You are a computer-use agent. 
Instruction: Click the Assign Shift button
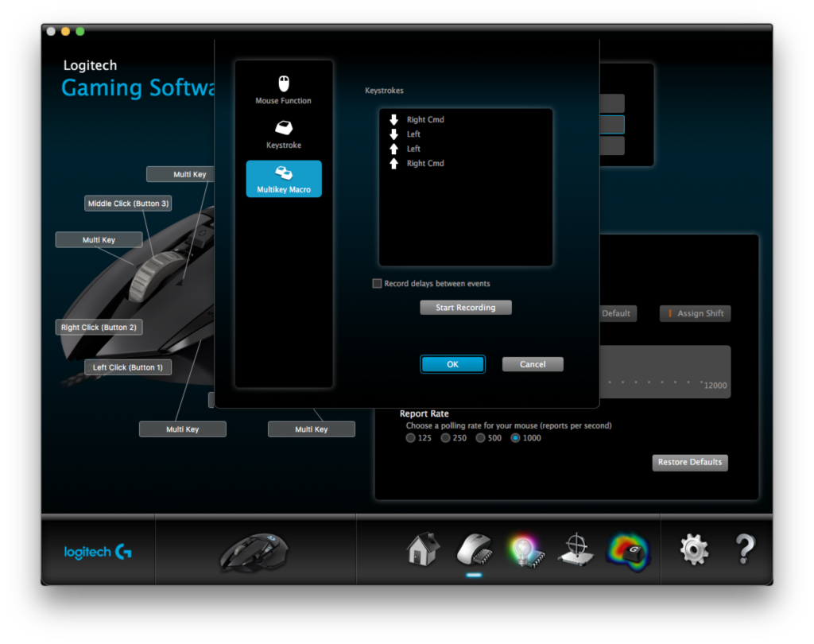(x=695, y=313)
